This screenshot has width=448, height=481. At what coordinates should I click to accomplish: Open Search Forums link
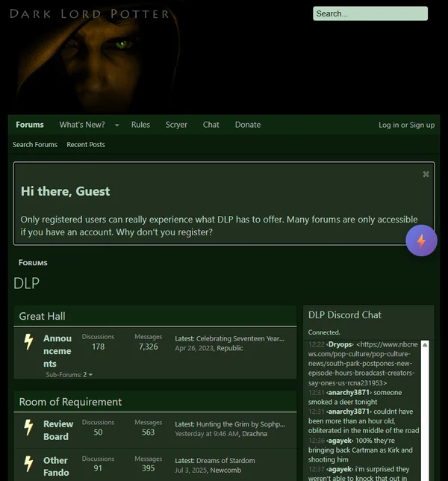(x=34, y=144)
